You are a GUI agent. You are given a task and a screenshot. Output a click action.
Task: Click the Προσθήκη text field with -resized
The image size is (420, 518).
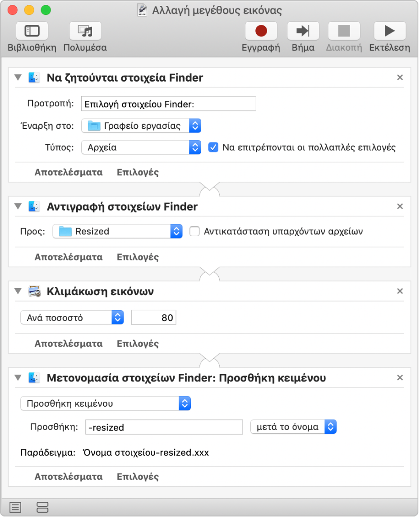pos(164,427)
